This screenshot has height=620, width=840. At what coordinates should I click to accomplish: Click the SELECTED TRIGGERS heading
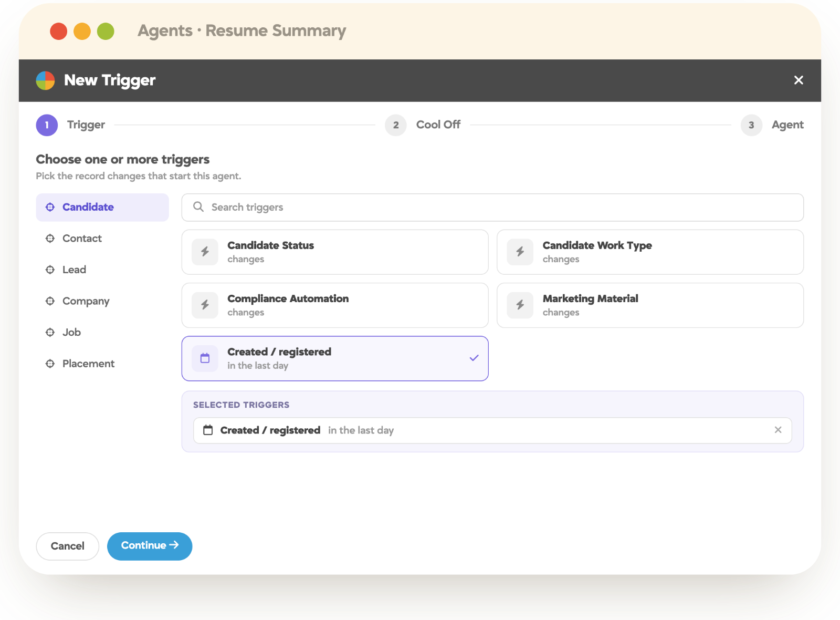tap(241, 405)
